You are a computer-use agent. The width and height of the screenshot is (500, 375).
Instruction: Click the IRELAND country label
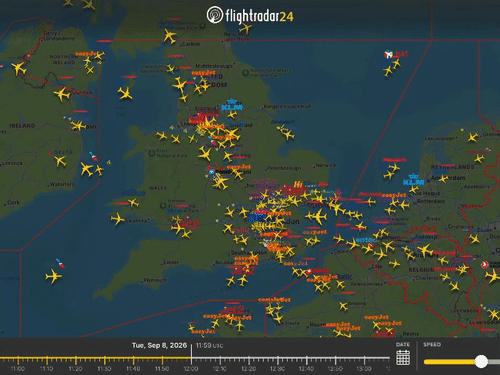point(22,126)
